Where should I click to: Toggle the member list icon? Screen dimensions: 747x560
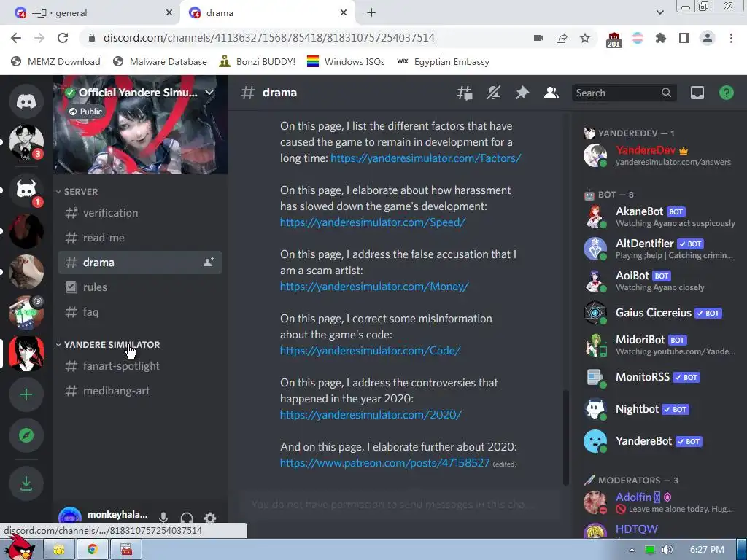pos(551,93)
